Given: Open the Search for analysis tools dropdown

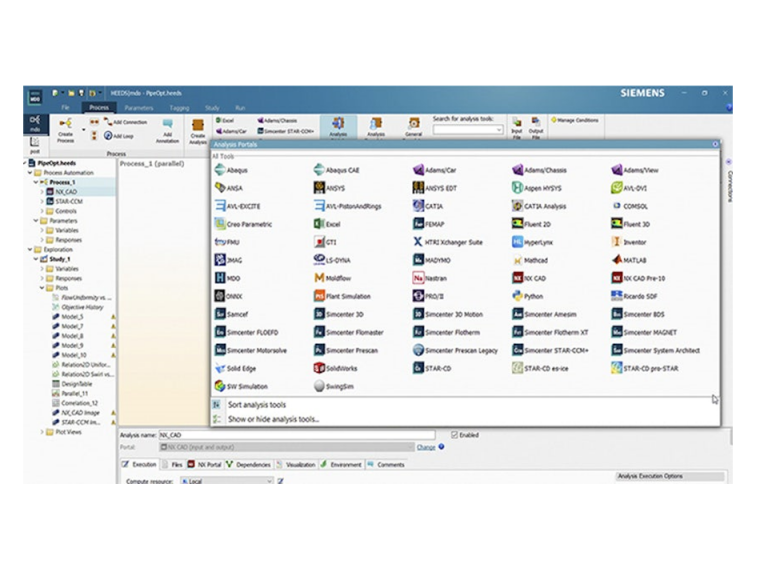Looking at the screenshot, I should click(x=499, y=130).
